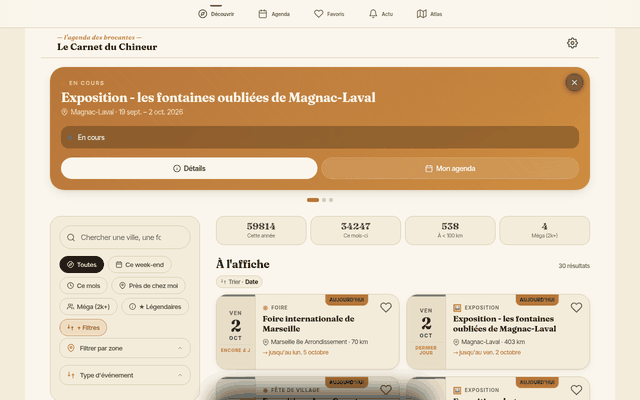Screen dimensions: 640x400
Task: Jump to third carousel slide dot
Action: pos(331,200)
